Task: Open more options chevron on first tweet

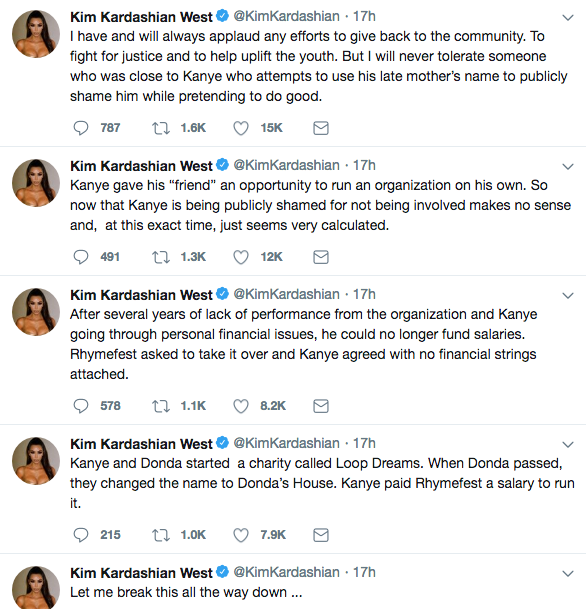Action: 568,17
